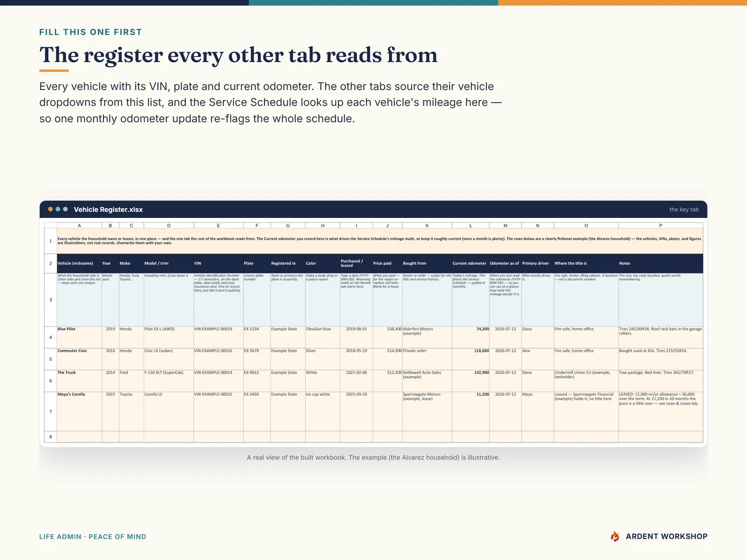This screenshot has width=747, height=560.
Task: Select the $38,400 price cell
Action: click(388, 337)
